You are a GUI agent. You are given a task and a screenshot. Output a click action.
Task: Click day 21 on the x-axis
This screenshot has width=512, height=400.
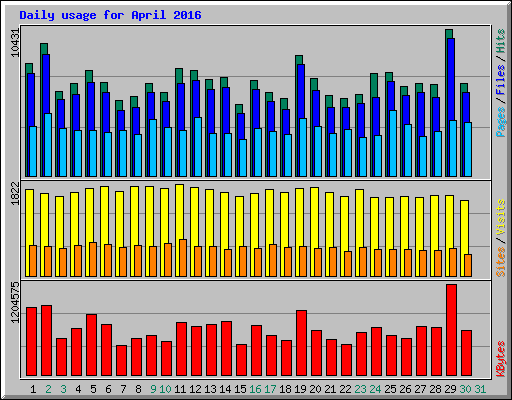pyautogui.click(x=330, y=389)
